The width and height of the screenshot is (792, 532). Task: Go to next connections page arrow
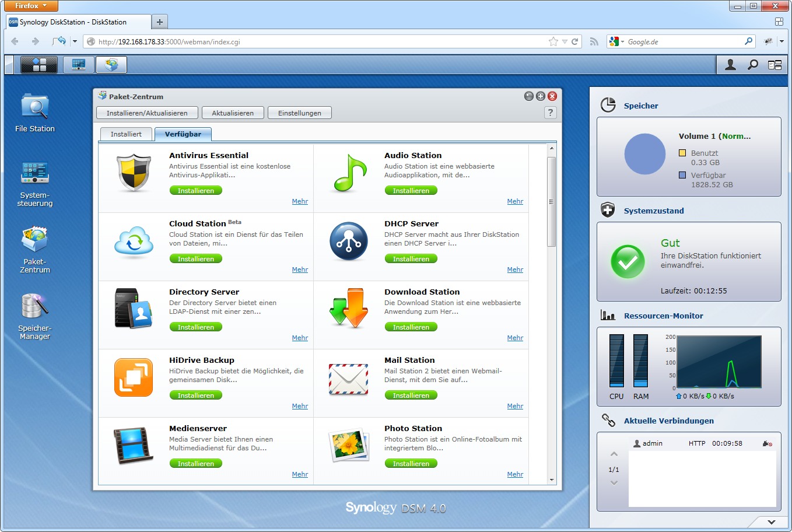614,483
